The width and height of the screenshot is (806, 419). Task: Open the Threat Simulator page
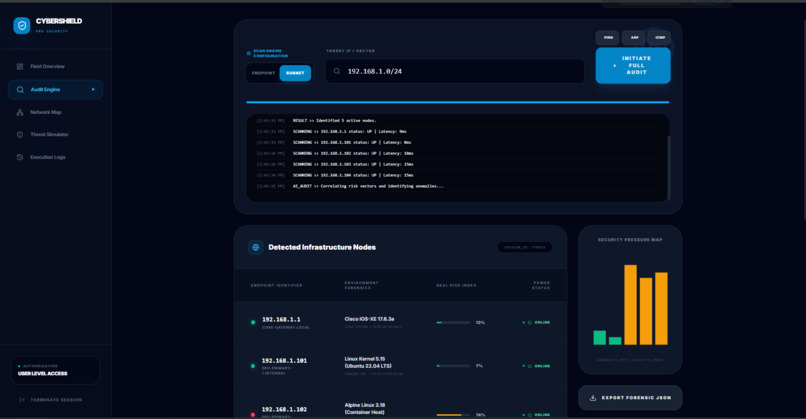[56, 135]
